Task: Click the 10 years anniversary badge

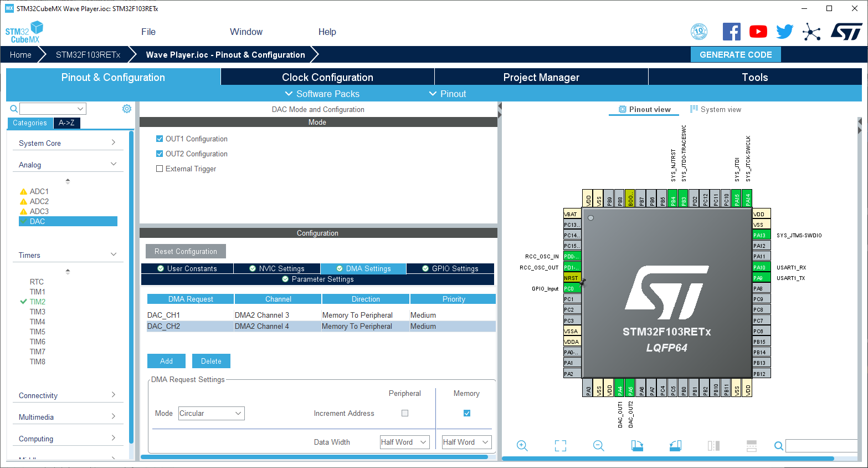Action: 699,32
